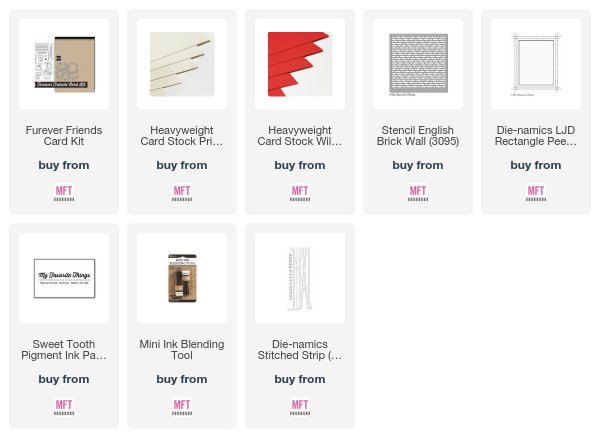Click MFT logo under Die-namics LJD Rectangle
Screen dimensions: 600x438
(536, 193)
